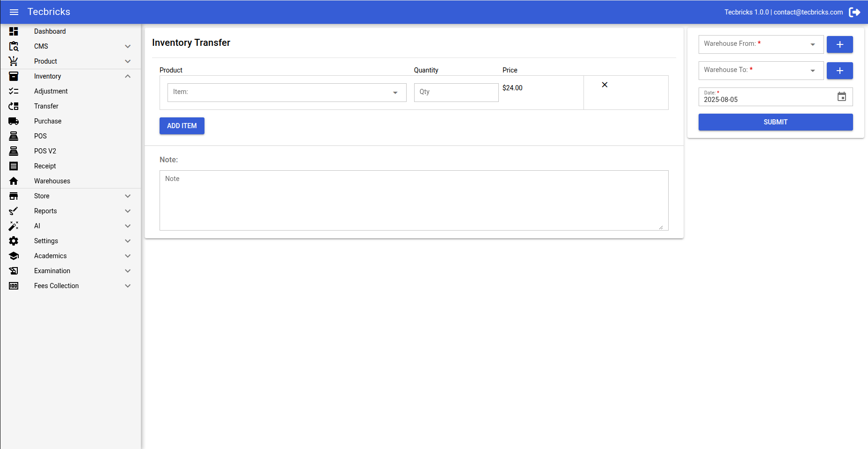Click the POS register icon

point(14,136)
